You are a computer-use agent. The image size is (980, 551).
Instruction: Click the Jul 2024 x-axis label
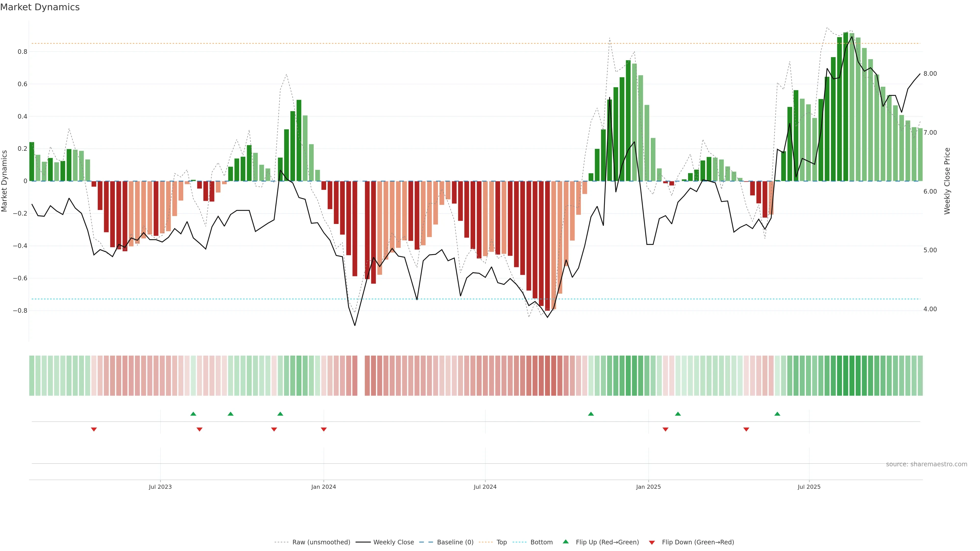[x=485, y=487]
